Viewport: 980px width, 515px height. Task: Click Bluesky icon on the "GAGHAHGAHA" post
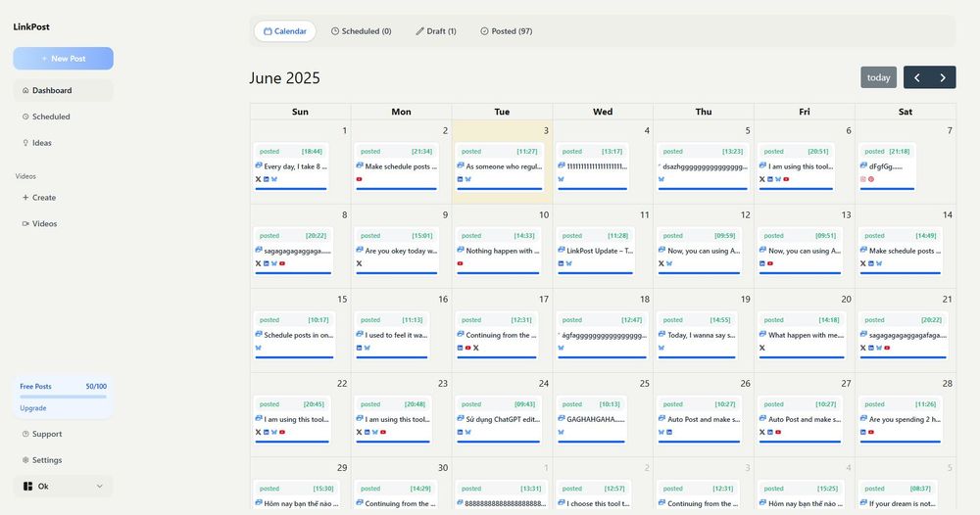pyautogui.click(x=562, y=432)
